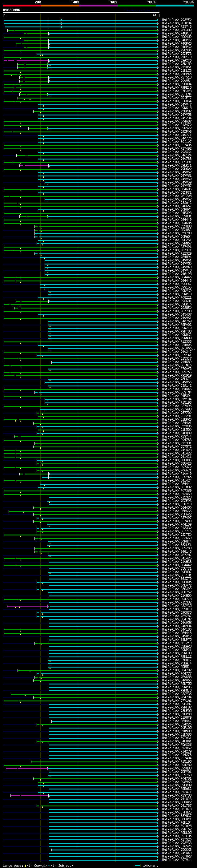
Task: Select the UniRef100_C6TLM4 label
Action: coord(177,94)
